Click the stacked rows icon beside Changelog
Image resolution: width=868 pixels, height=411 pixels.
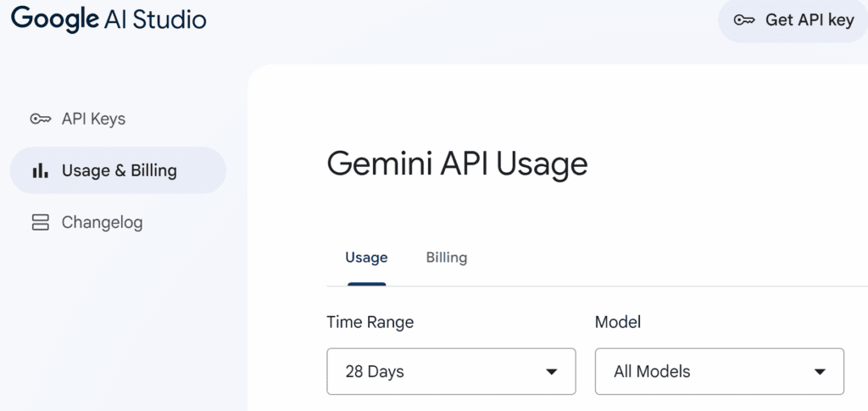(40, 223)
